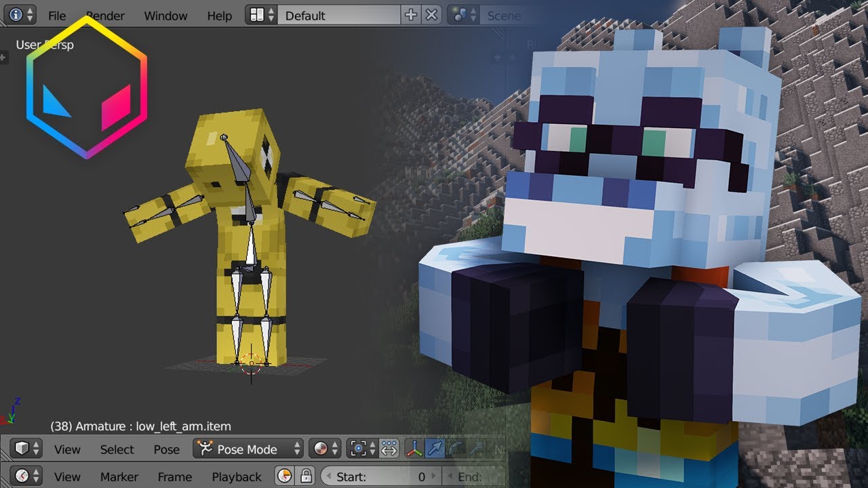
Task: Select the rotate manipulator
Action: click(456, 449)
